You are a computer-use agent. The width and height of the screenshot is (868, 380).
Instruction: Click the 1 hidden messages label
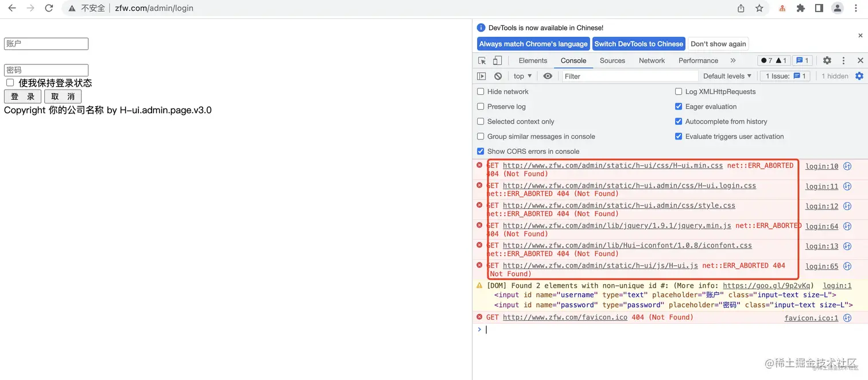tap(835, 76)
